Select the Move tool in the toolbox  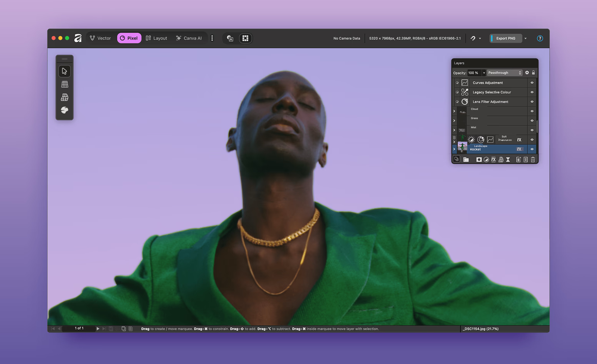pyautogui.click(x=65, y=71)
